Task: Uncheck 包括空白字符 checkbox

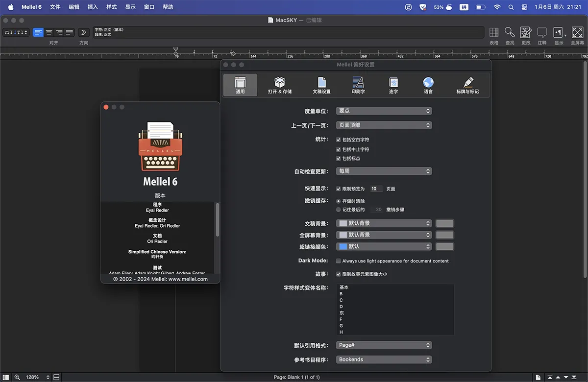Action: (x=338, y=140)
